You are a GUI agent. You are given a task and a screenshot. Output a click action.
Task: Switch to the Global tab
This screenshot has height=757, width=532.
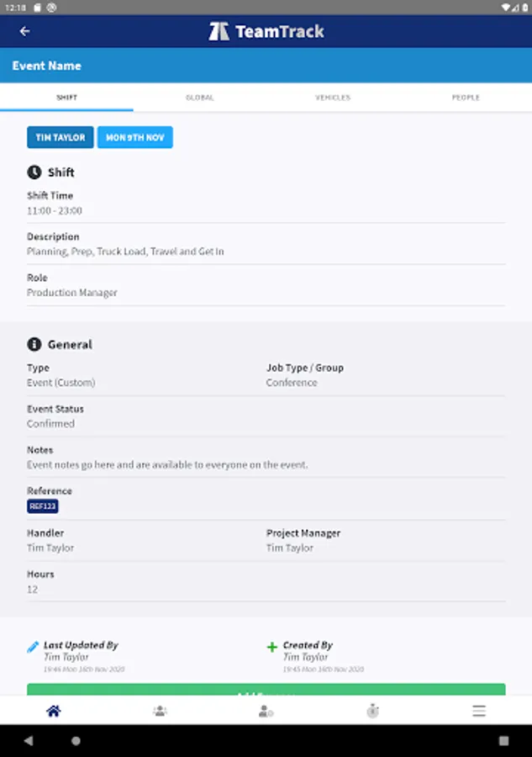point(199,98)
